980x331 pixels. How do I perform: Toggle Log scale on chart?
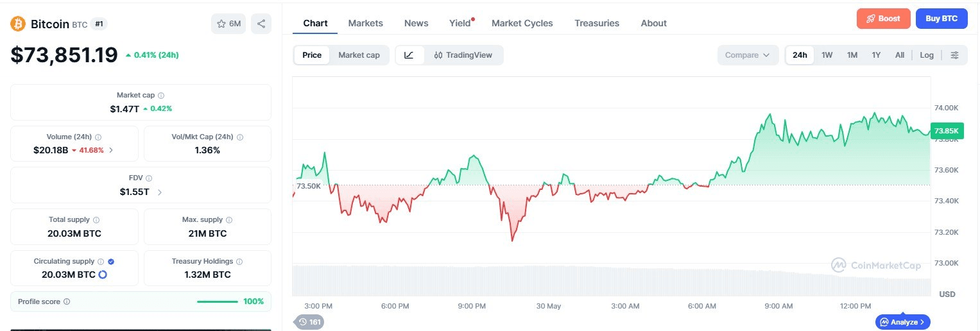(927, 55)
